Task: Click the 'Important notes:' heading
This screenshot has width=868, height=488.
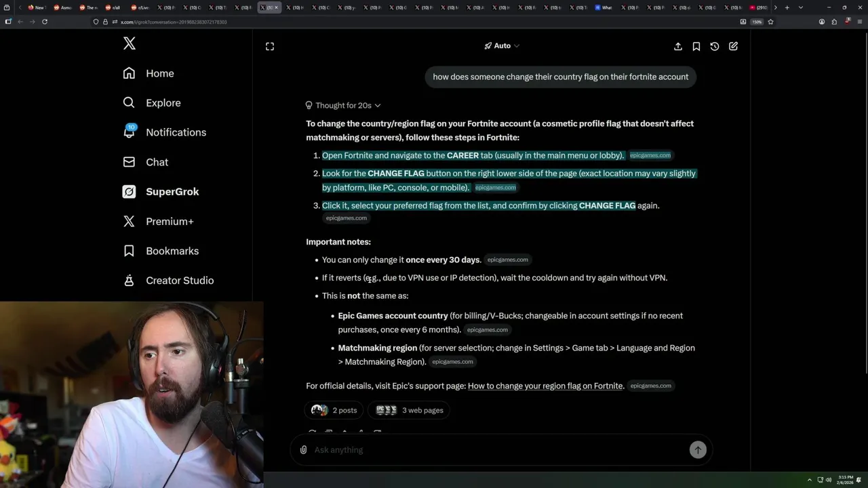Action: [338, 242]
